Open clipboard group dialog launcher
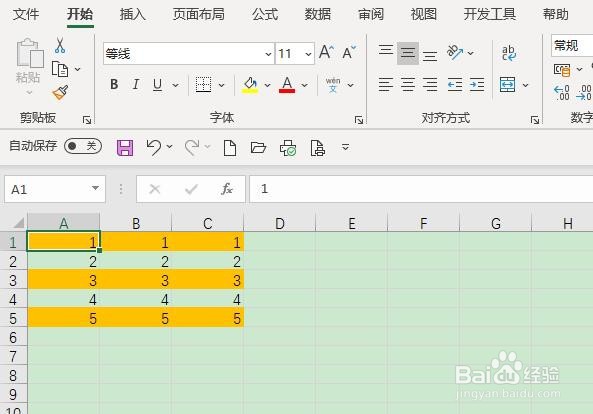 click(x=87, y=120)
